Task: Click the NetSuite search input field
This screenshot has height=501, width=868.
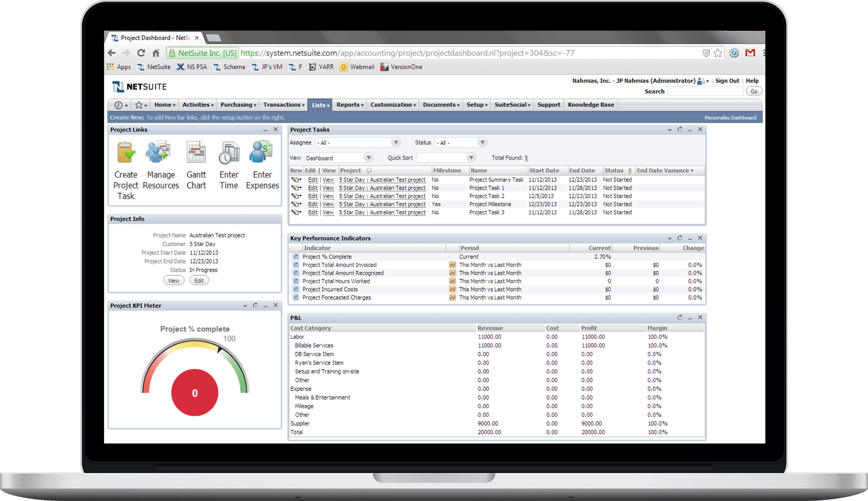Action: point(705,92)
